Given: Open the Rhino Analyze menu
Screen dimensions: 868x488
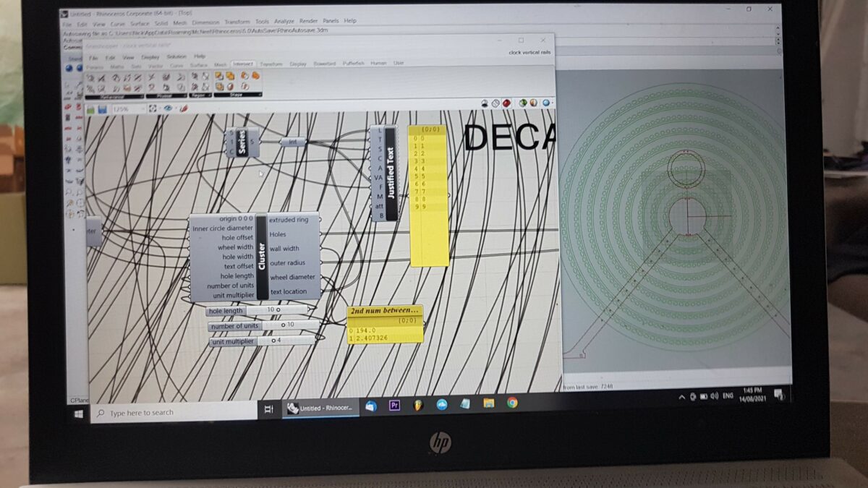Looking at the screenshot, I should (284, 22).
